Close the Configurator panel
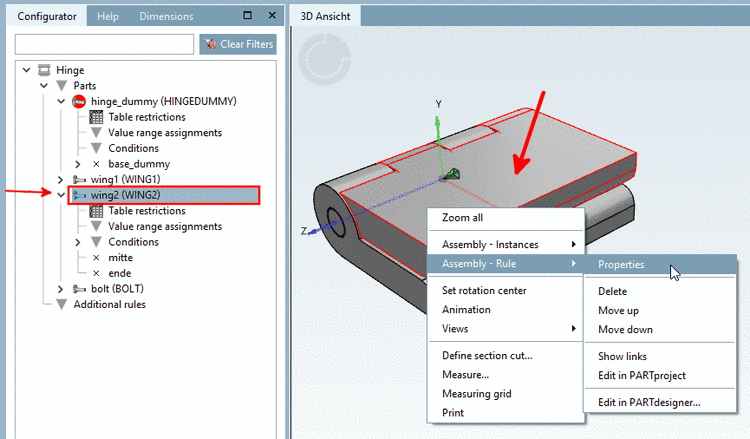The height and width of the screenshot is (439, 750). pos(272,15)
